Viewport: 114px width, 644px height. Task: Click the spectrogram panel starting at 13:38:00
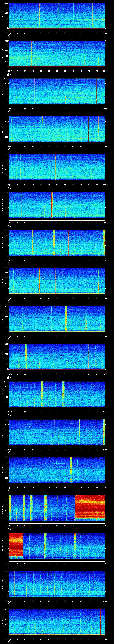pyautogui.click(x=57, y=280)
